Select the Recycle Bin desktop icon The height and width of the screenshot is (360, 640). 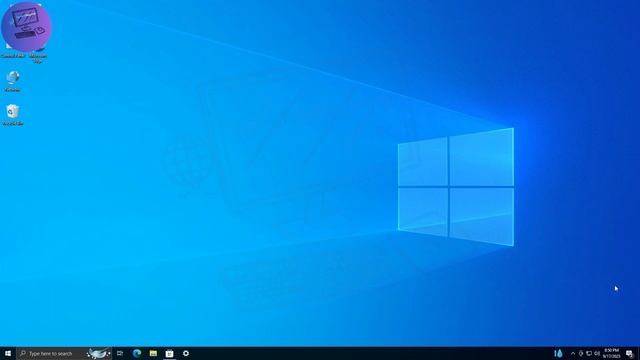13,115
